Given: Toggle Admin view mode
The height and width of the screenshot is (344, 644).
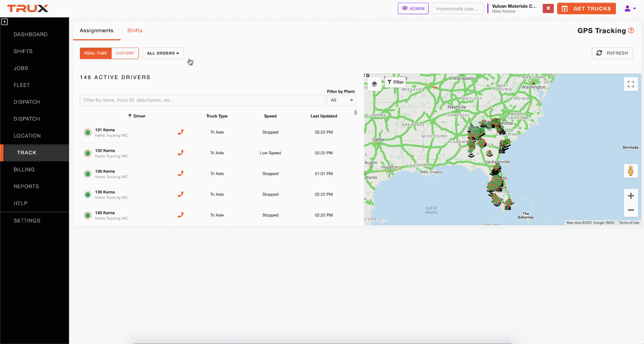Looking at the screenshot, I should 413,8.
